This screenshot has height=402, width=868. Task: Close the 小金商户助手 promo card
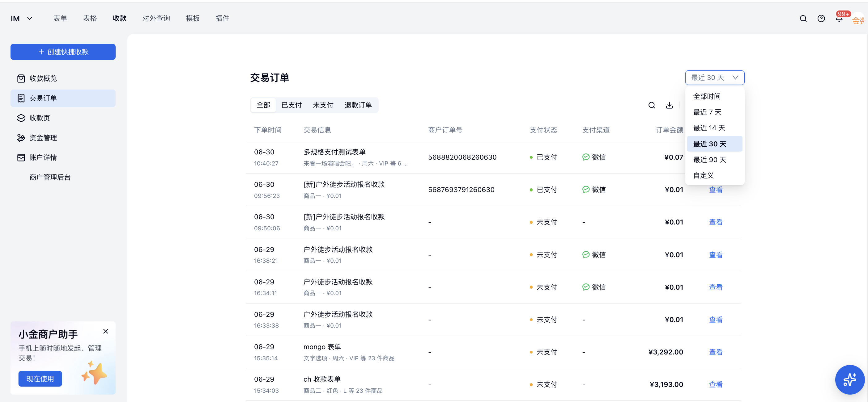click(x=105, y=331)
